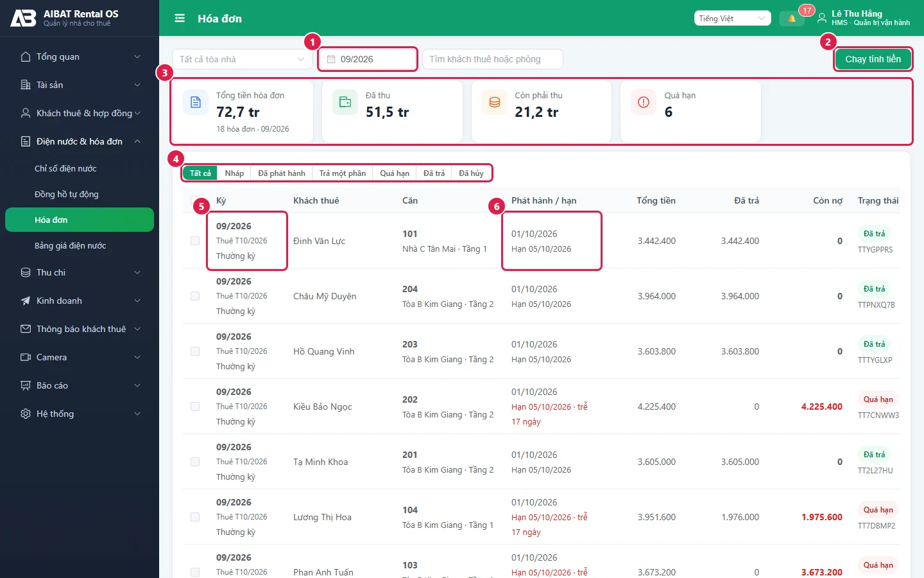
Task: Filter by the Đã trả tab
Action: [434, 173]
